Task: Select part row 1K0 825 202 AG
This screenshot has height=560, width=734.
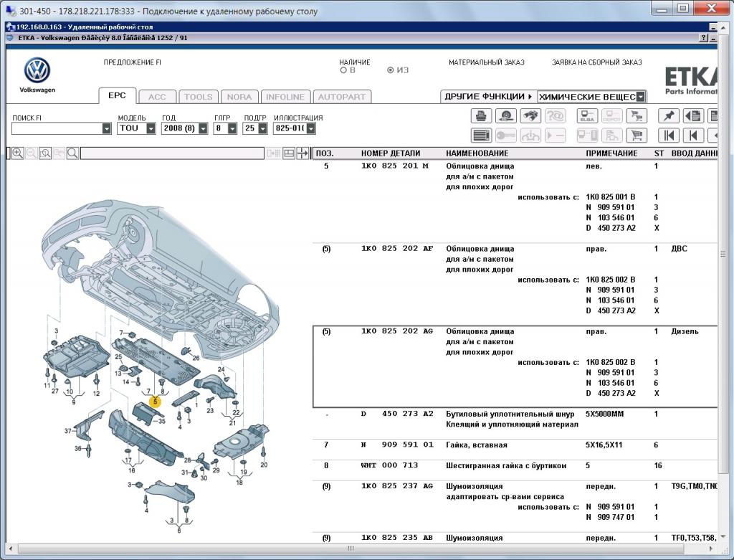Action: coord(515,366)
